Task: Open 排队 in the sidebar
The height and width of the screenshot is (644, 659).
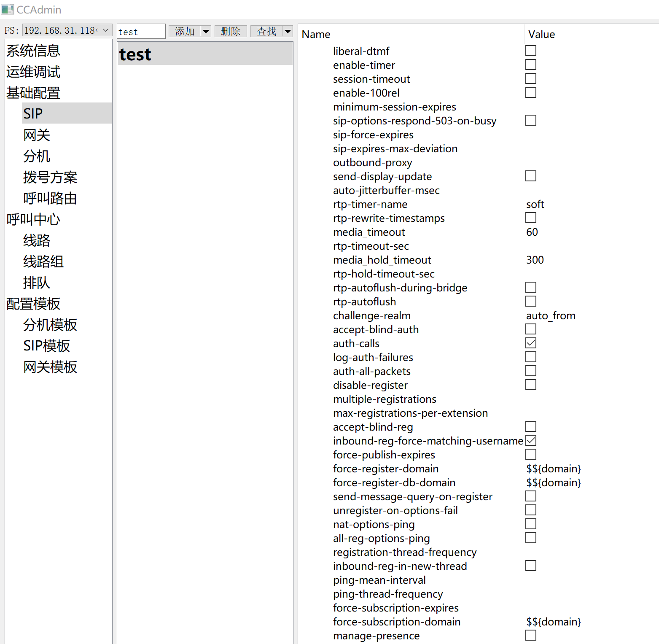Action: [x=37, y=283]
